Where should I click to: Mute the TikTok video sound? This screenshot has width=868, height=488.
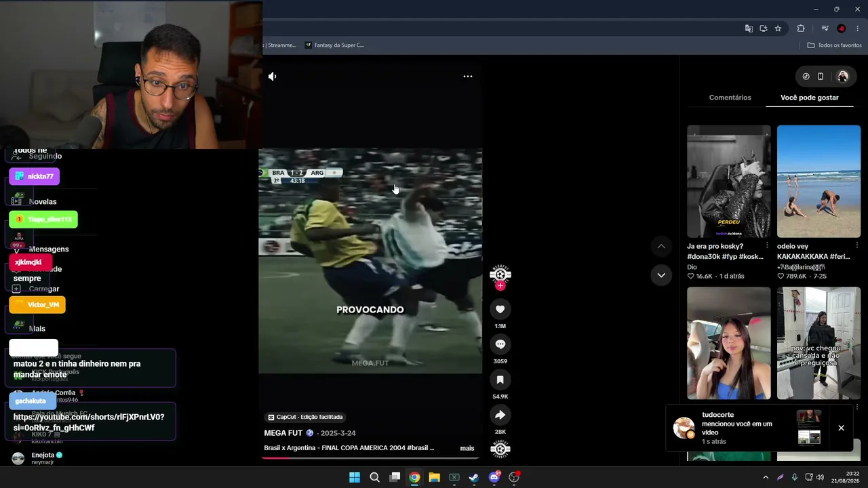pos(272,77)
